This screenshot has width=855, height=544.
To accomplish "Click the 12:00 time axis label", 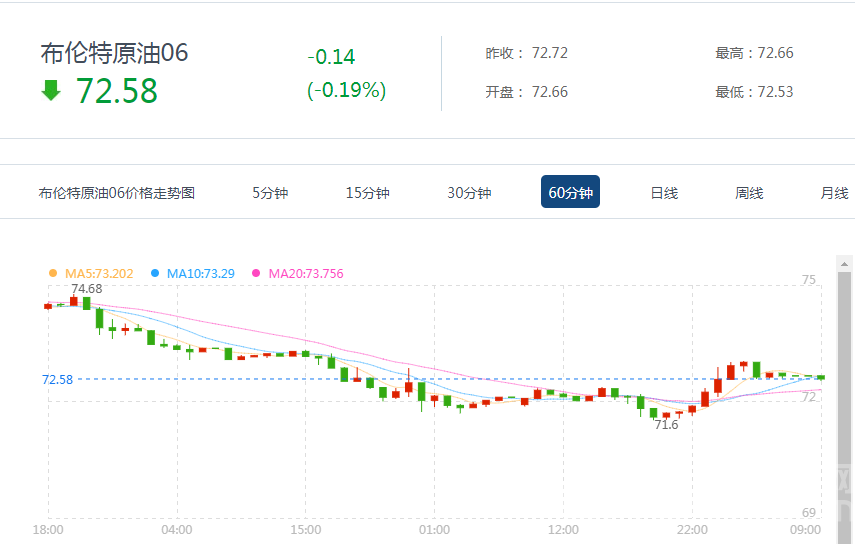I will click(563, 530).
